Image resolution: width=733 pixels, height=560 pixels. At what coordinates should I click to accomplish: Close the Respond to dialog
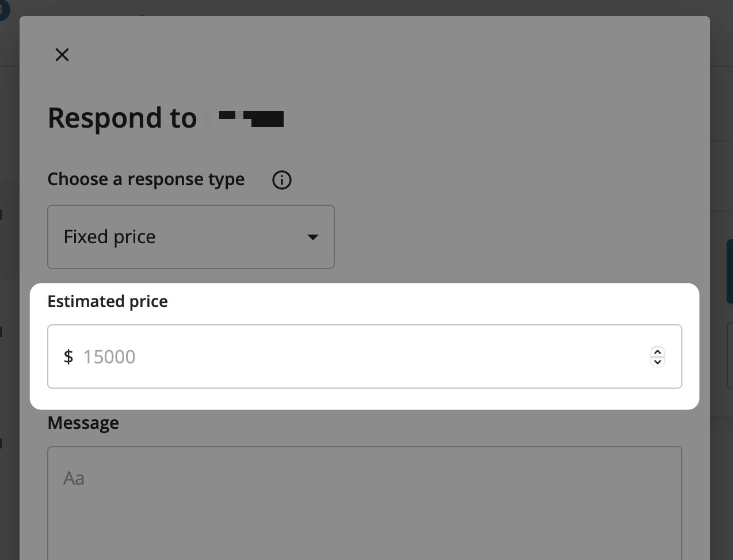[62, 55]
